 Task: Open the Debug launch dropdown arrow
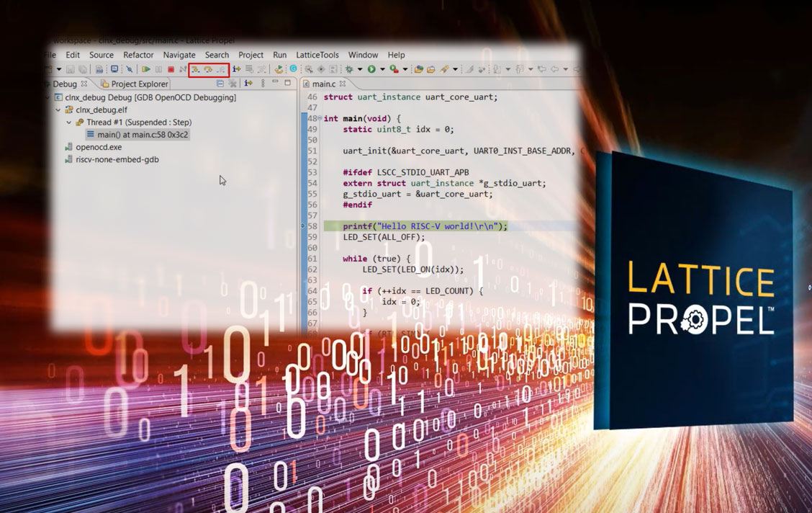(359, 69)
